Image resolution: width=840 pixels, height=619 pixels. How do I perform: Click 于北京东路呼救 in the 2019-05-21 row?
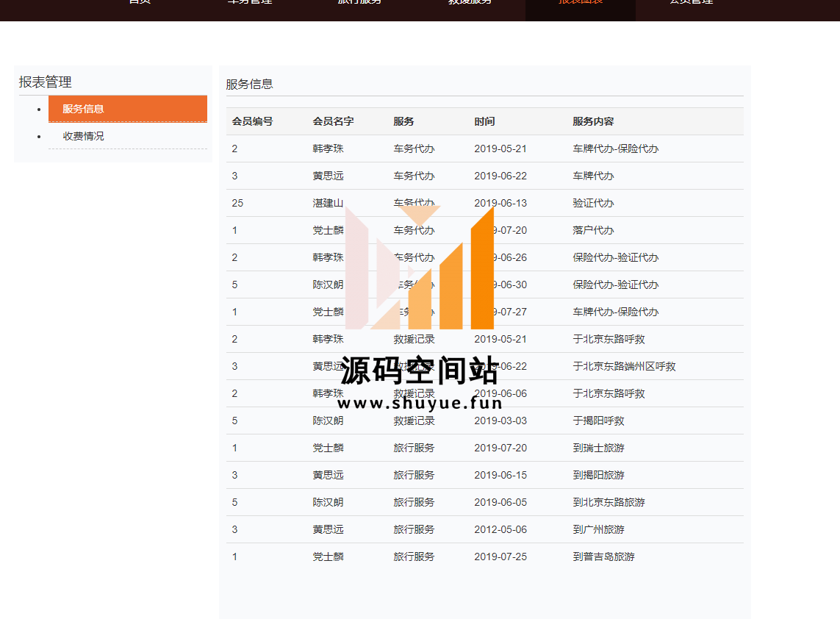609,339
